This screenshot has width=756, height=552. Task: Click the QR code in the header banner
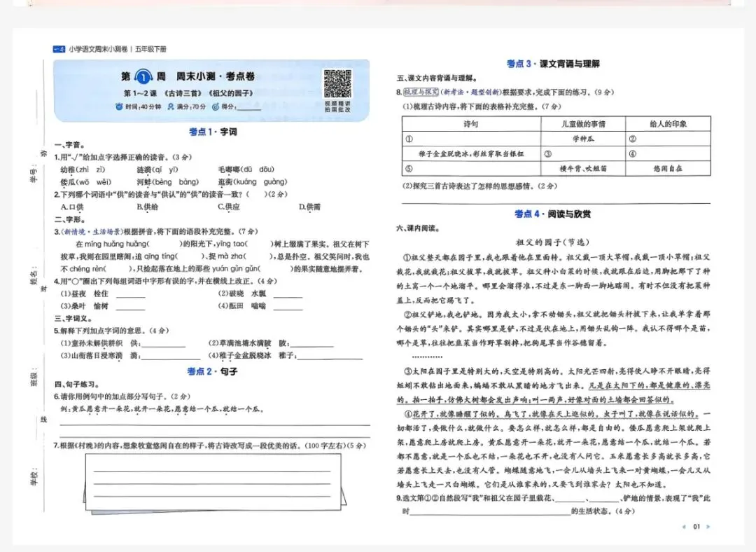click(337, 84)
